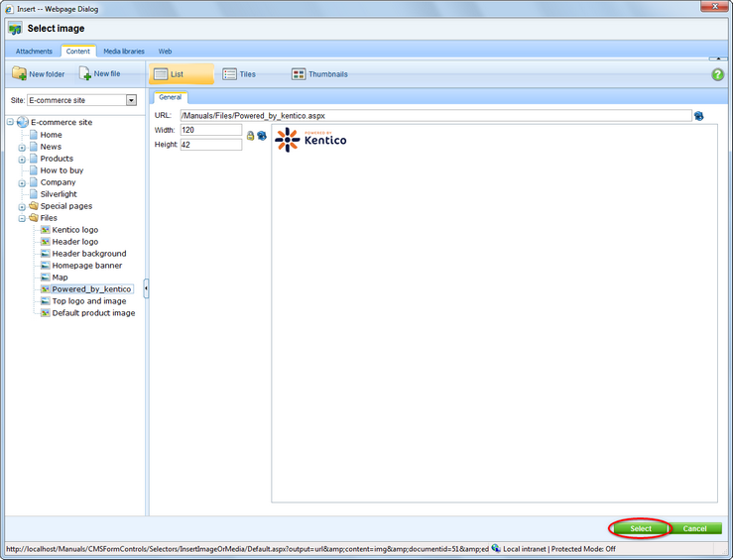Click the Special pages folder icon
This screenshot has height=560, width=733.
click(34, 206)
